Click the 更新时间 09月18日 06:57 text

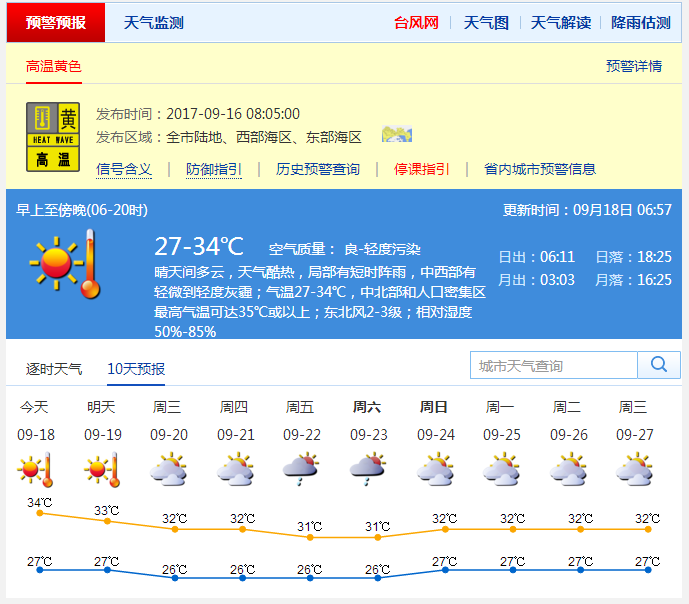pyautogui.click(x=587, y=210)
